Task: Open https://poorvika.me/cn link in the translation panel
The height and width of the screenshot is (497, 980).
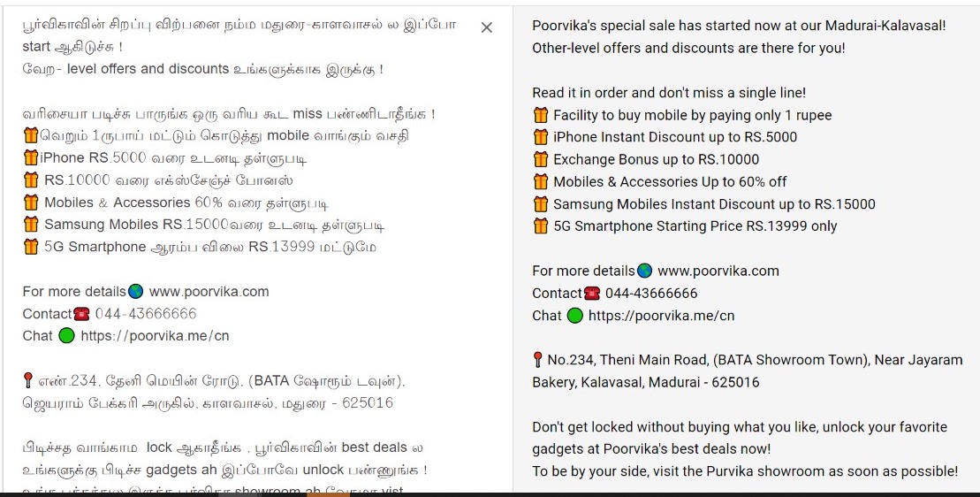Action: tap(661, 316)
